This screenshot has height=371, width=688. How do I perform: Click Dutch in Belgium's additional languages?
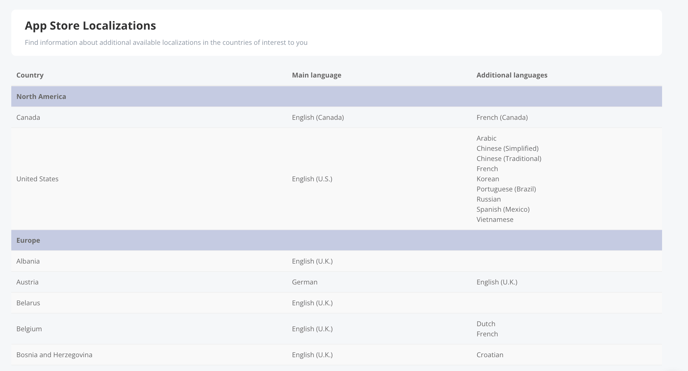(x=486, y=324)
